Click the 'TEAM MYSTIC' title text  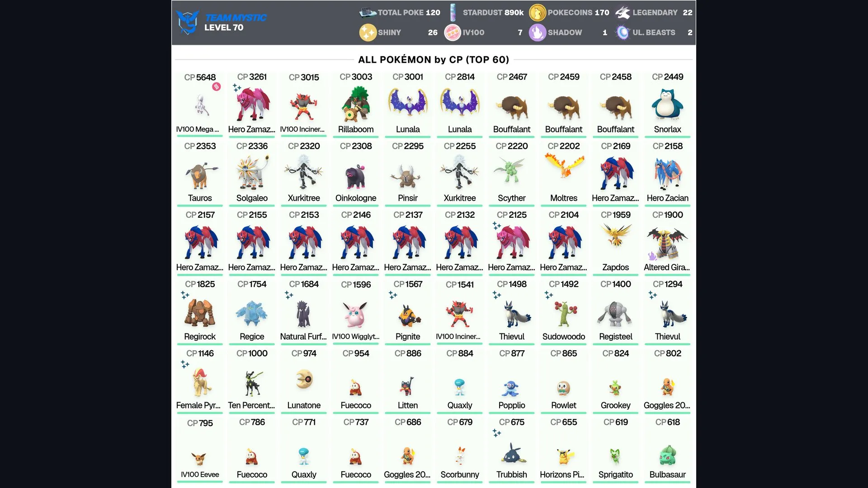click(236, 17)
